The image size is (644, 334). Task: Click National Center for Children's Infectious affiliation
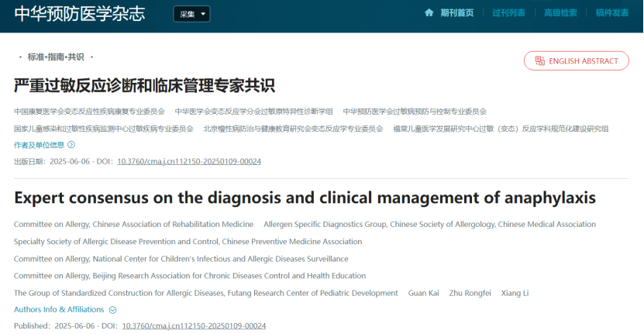181,259
